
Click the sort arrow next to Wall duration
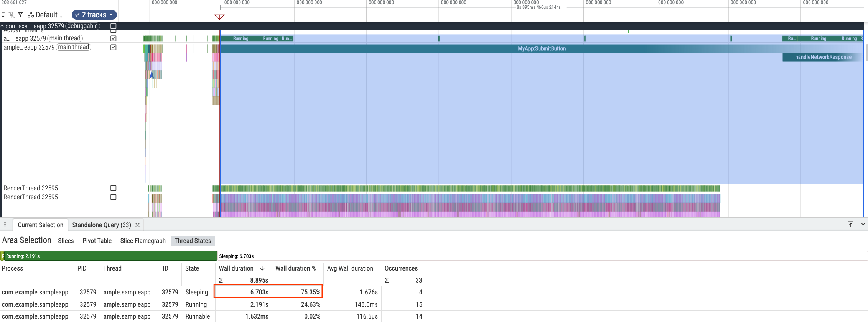pos(262,269)
